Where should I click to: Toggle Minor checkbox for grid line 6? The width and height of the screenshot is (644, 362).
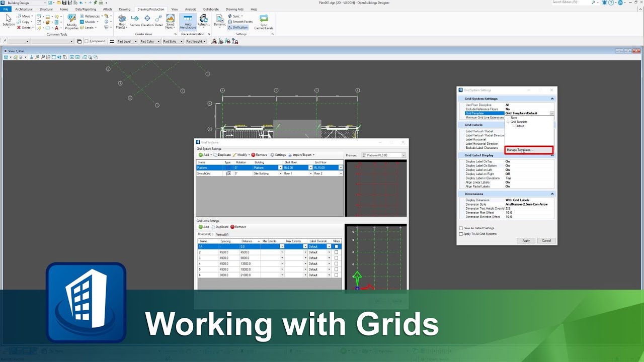tap(336, 275)
